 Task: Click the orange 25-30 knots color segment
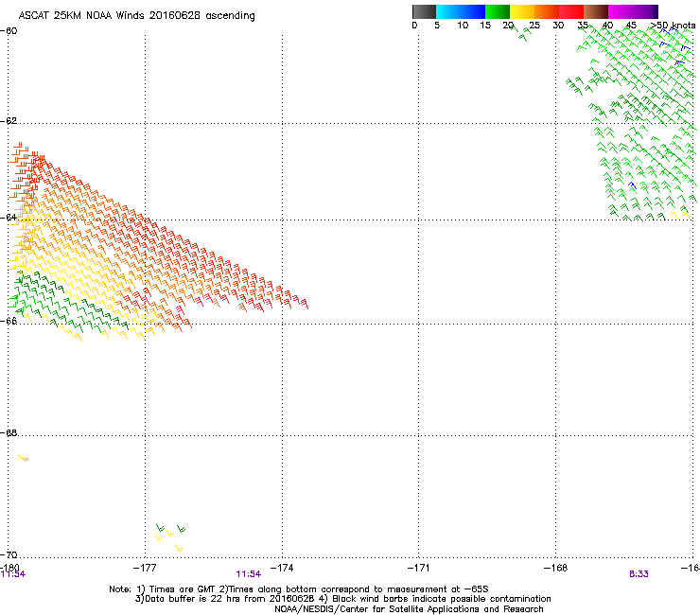coord(547,11)
